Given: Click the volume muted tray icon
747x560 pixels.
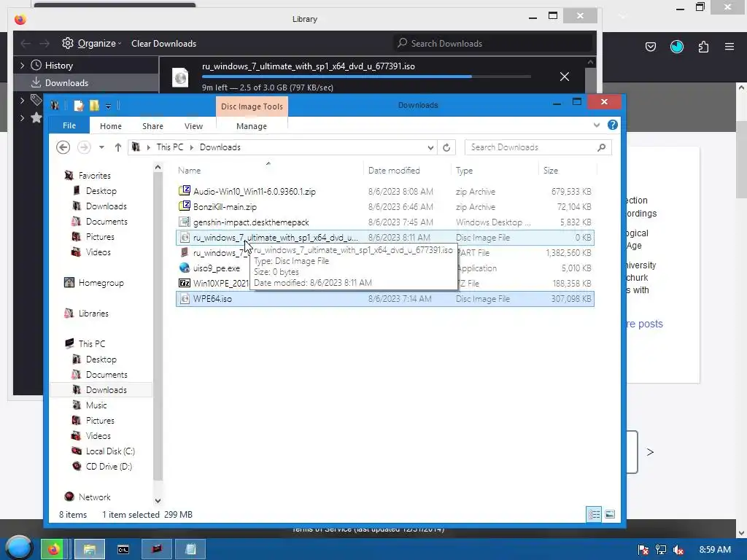Looking at the screenshot, I should pyautogui.click(x=678, y=550).
